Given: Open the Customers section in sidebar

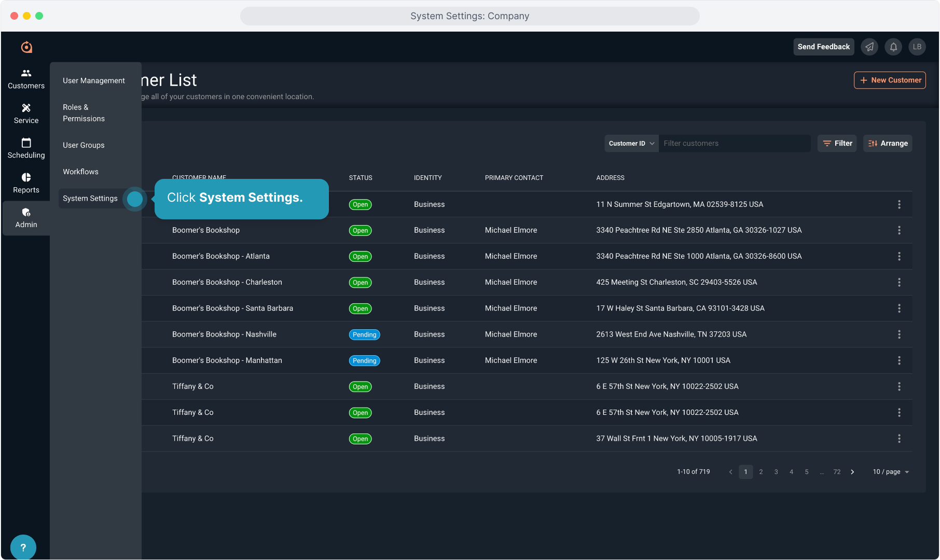Looking at the screenshot, I should (26, 79).
